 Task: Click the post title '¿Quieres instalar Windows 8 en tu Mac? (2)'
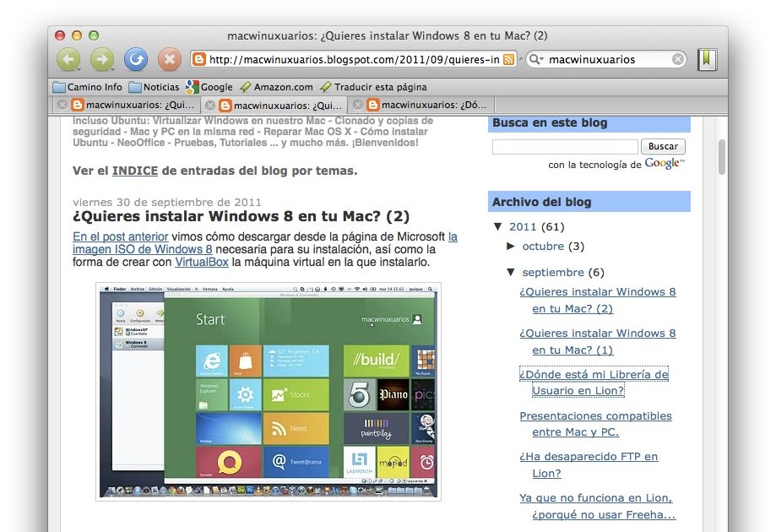tap(241, 216)
